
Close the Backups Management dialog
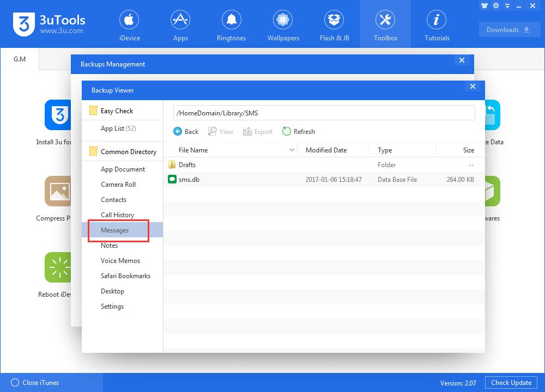coord(462,60)
